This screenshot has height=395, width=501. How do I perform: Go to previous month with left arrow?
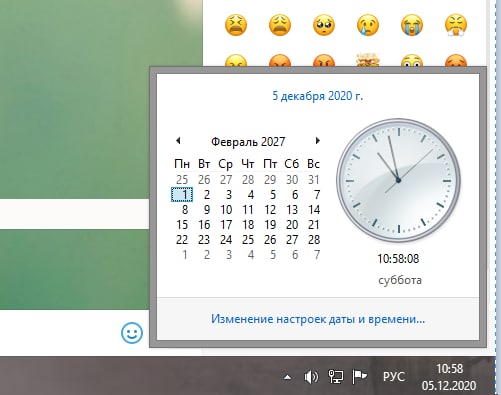point(178,140)
